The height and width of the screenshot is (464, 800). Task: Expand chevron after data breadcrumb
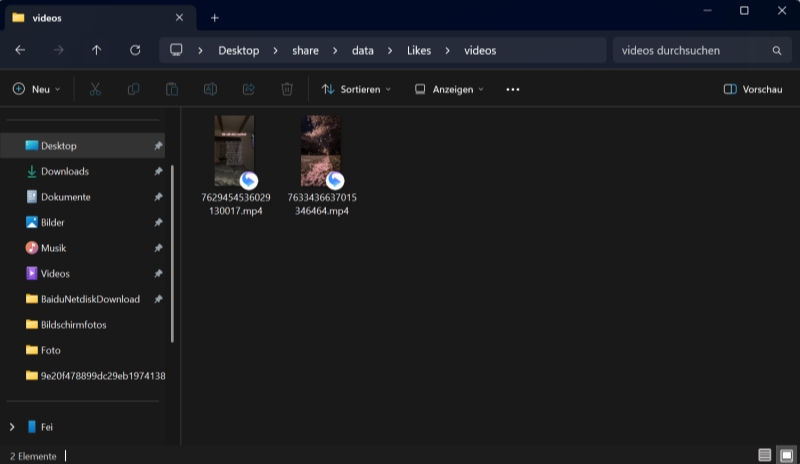(x=390, y=51)
